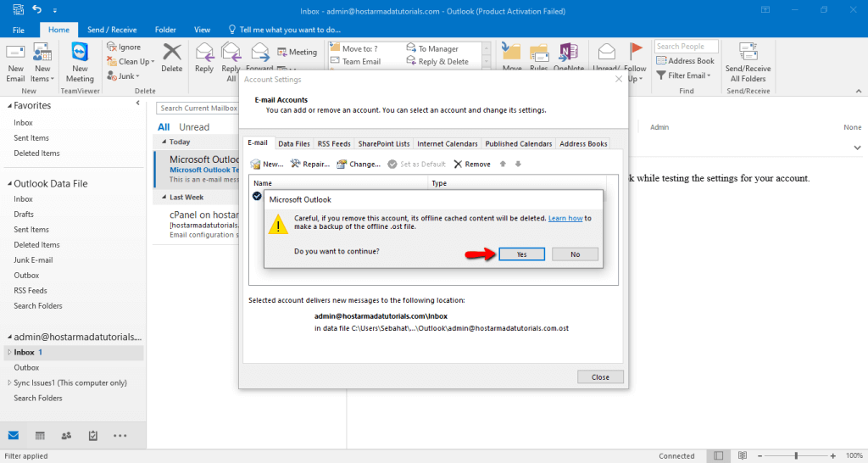Click Repair... in Account Settings

click(310, 164)
